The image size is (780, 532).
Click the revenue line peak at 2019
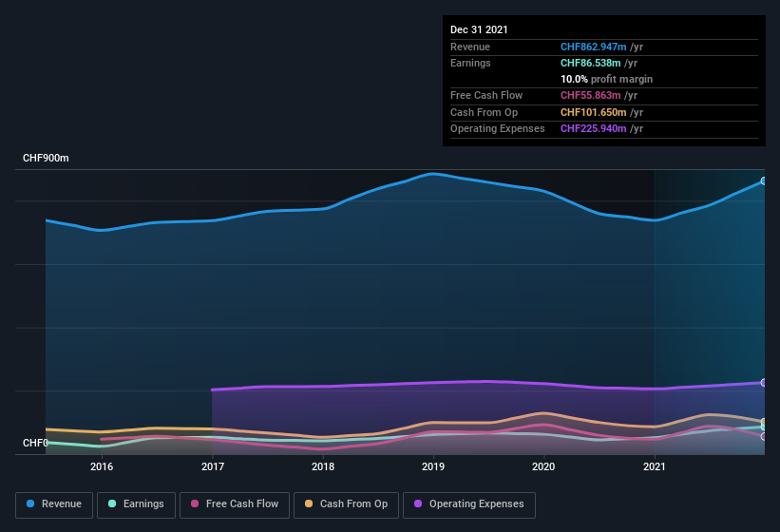click(433, 174)
